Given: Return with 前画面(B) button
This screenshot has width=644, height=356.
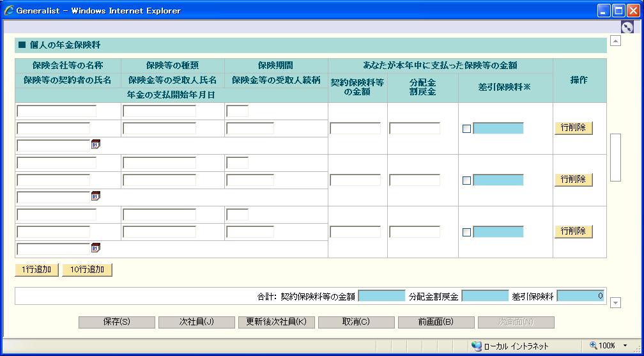Looking at the screenshot, I should tap(436, 322).
